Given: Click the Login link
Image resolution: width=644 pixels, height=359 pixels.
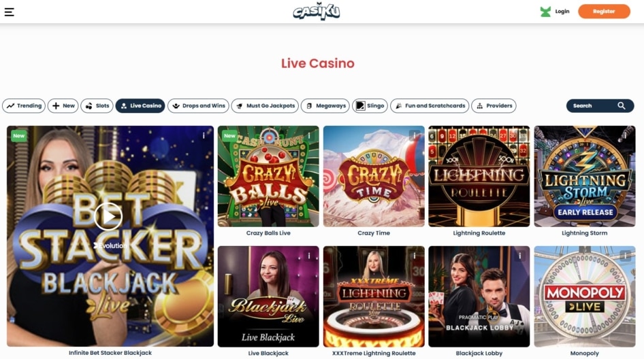Looking at the screenshot, I should (562, 12).
